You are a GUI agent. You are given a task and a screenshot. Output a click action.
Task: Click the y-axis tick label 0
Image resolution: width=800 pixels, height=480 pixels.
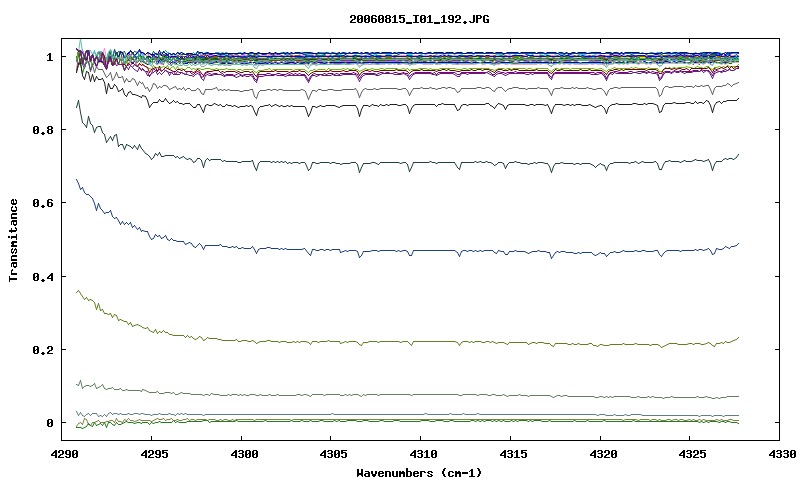49,423
